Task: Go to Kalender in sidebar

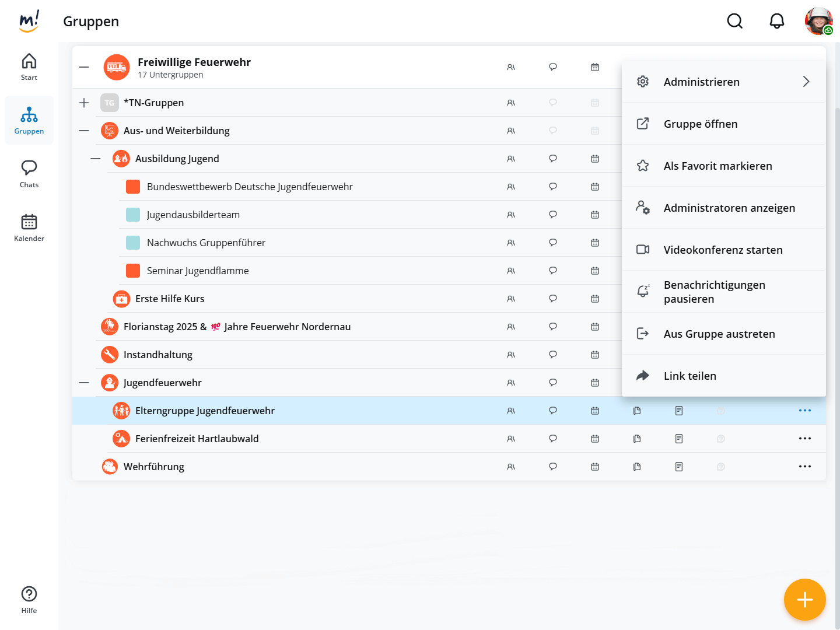Action: point(29,228)
